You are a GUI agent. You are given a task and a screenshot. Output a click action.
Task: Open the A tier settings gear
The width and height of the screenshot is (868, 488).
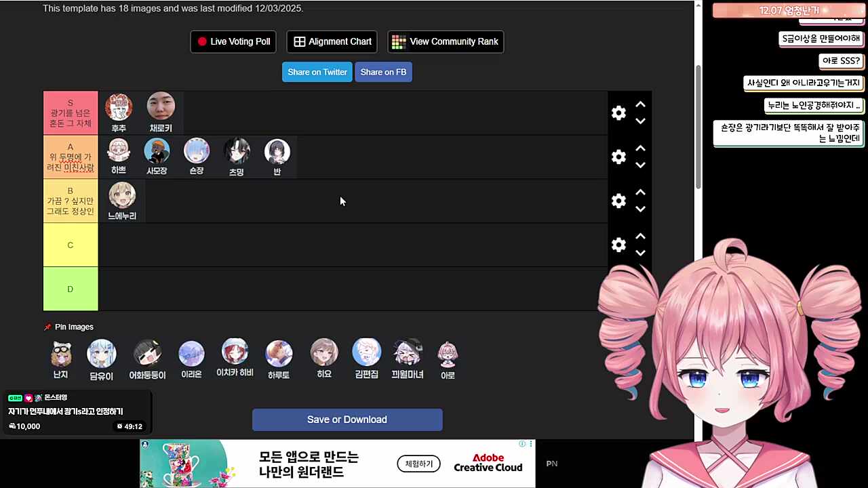[618, 157]
